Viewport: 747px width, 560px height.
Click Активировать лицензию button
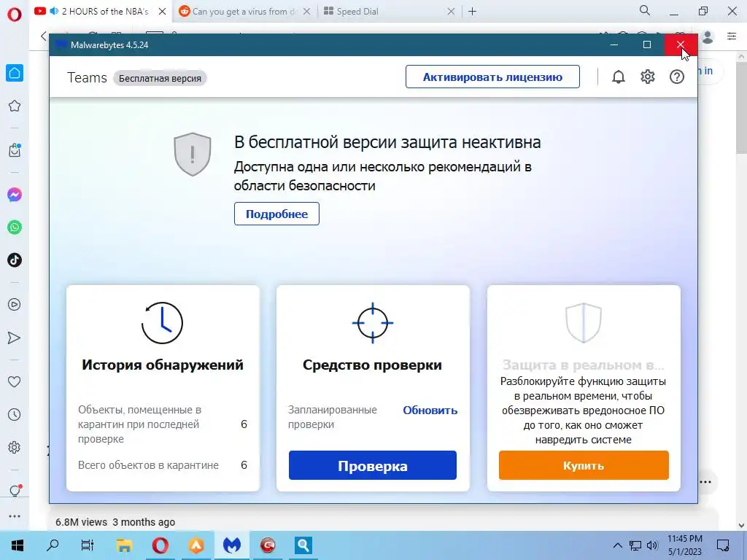pos(492,77)
